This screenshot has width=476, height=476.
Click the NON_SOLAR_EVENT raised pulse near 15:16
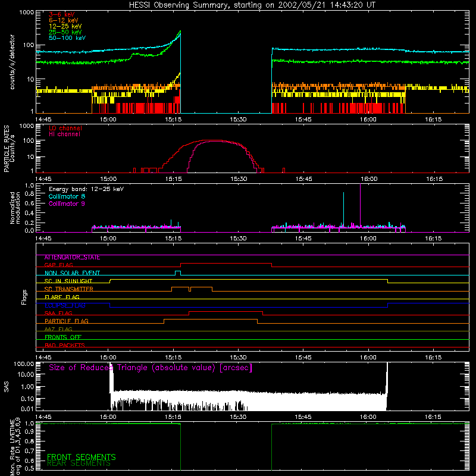click(x=178, y=271)
